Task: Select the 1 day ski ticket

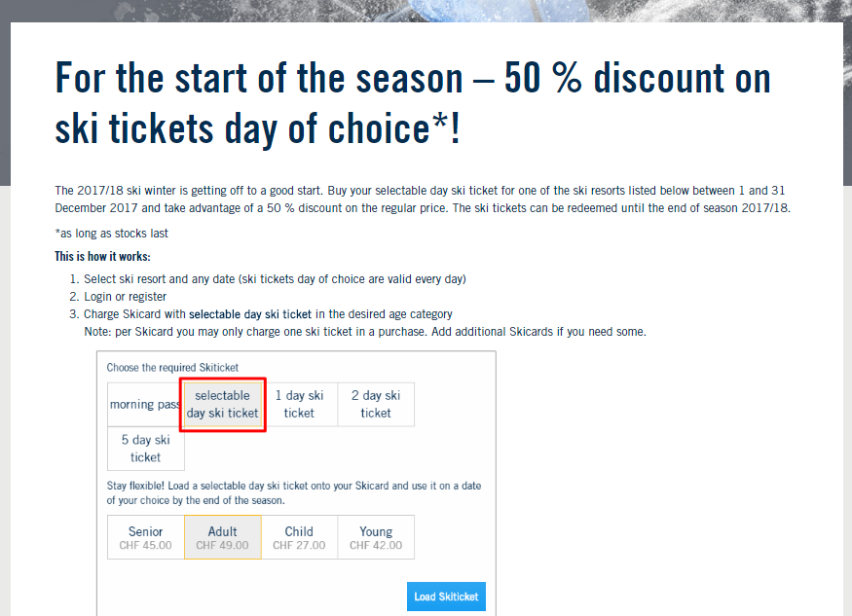Action: (299, 405)
